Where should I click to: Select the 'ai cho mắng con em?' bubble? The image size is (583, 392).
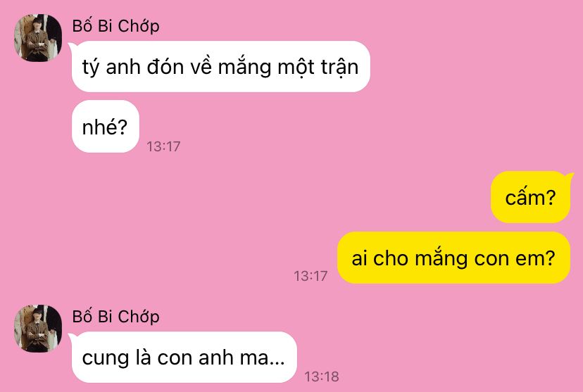[x=453, y=258]
